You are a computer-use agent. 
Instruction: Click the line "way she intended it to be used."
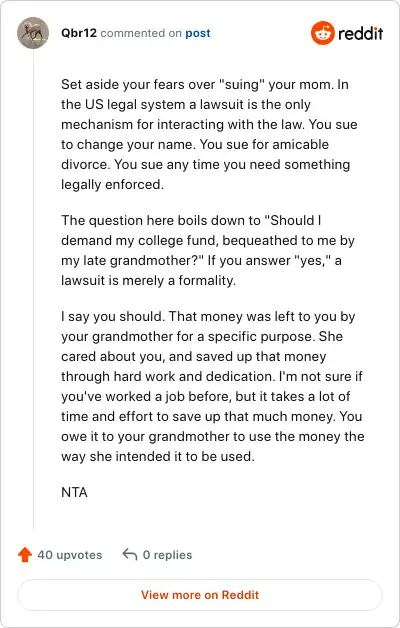tap(158, 456)
